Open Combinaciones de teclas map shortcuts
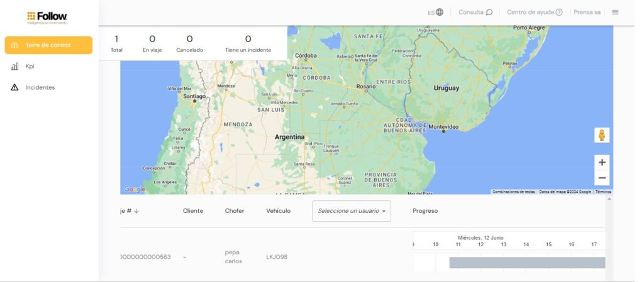644x282 pixels. [513, 192]
